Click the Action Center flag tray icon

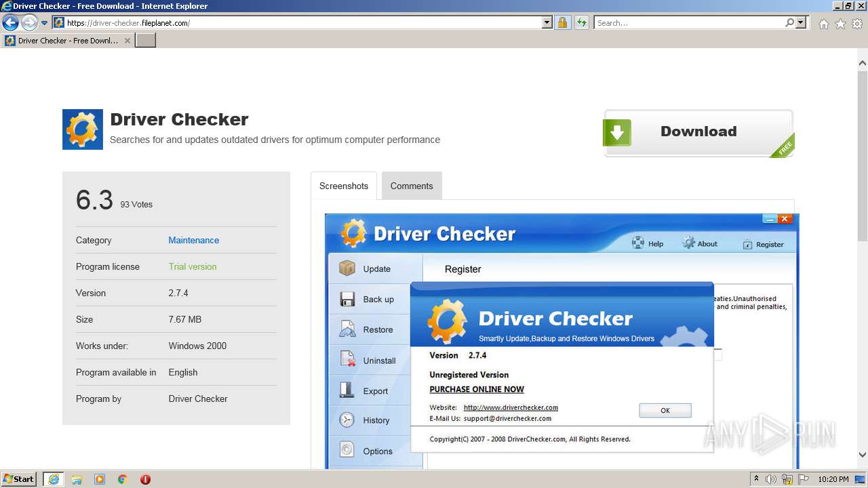pyautogui.click(x=804, y=479)
